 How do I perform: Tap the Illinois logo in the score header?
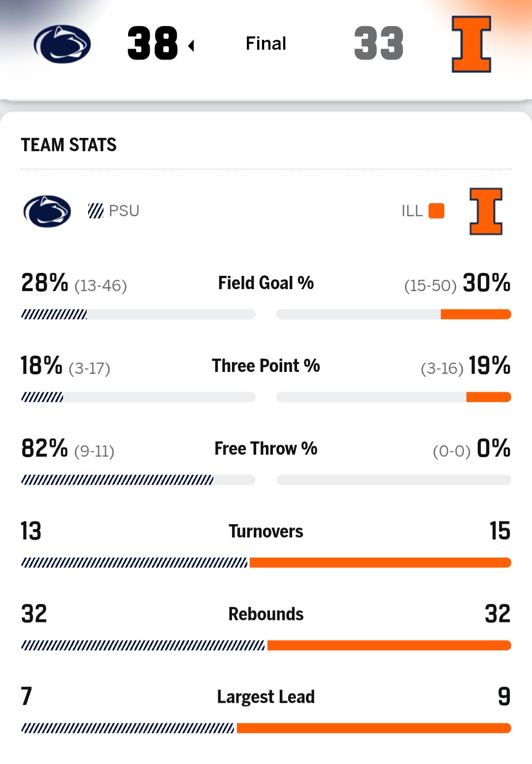point(471,44)
